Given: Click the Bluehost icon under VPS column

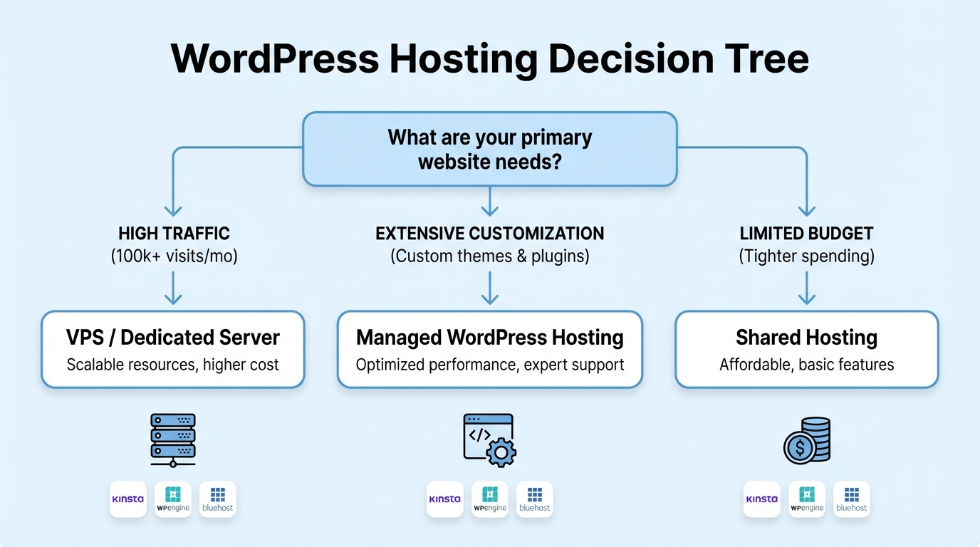Looking at the screenshot, I should (x=217, y=499).
